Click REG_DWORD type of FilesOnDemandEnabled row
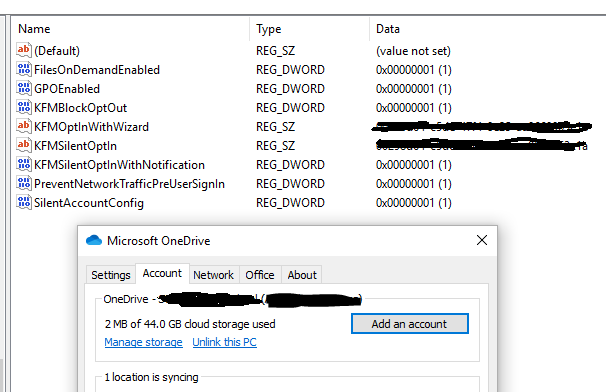Screen dimensions: 606x392 pyautogui.click(x=290, y=70)
